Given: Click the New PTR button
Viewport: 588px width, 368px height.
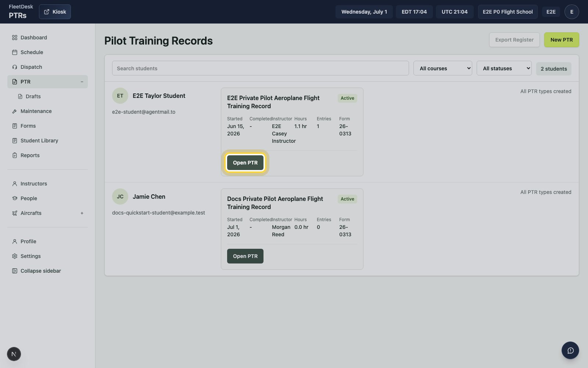Looking at the screenshot, I should click(x=562, y=40).
